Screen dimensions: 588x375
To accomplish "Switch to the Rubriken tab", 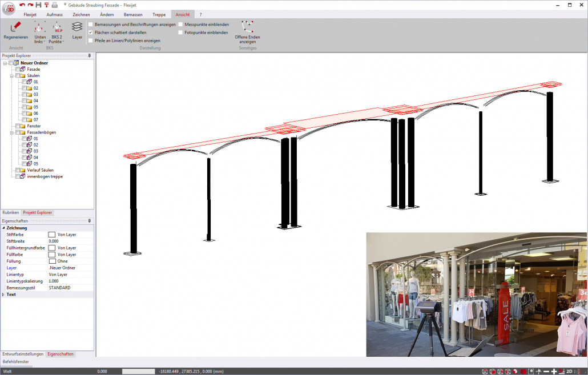I will pyautogui.click(x=11, y=212).
